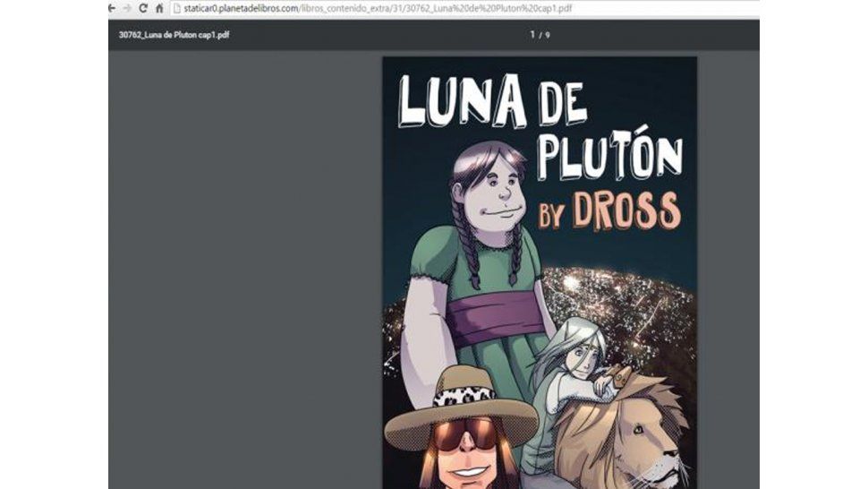Image resolution: width=868 pixels, height=489 pixels.
Task: Click the current page number field
Action: click(532, 35)
